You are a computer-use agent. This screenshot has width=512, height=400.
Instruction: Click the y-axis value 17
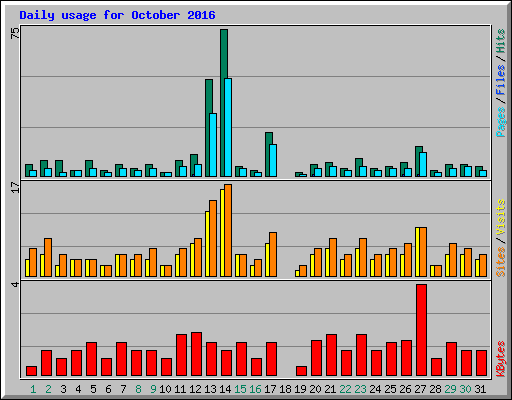pyautogui.click(x=15, y=187)
